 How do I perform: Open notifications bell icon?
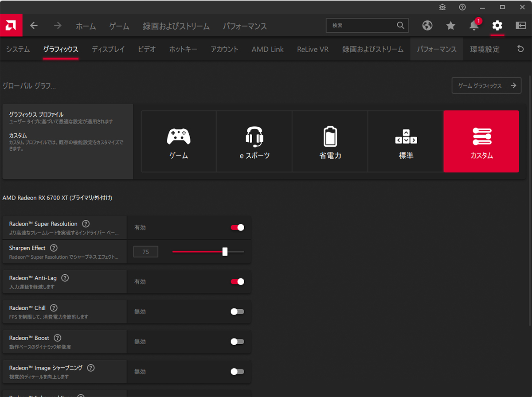click(474, 26)
